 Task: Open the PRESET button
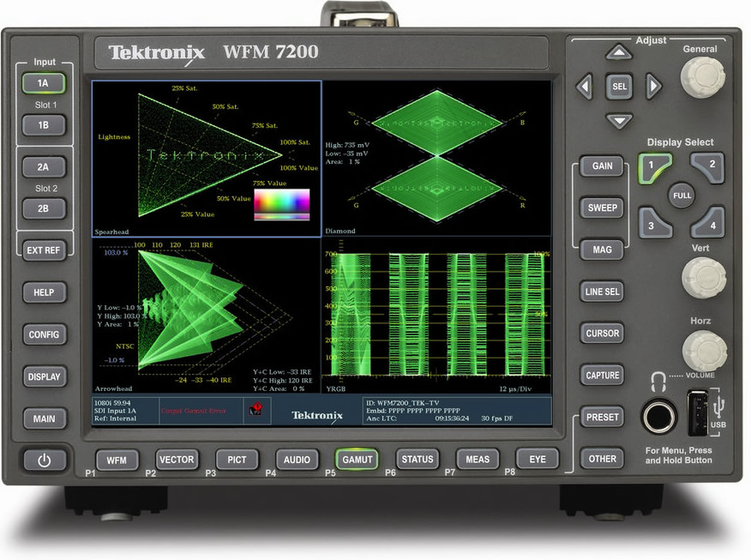point(602,418)
